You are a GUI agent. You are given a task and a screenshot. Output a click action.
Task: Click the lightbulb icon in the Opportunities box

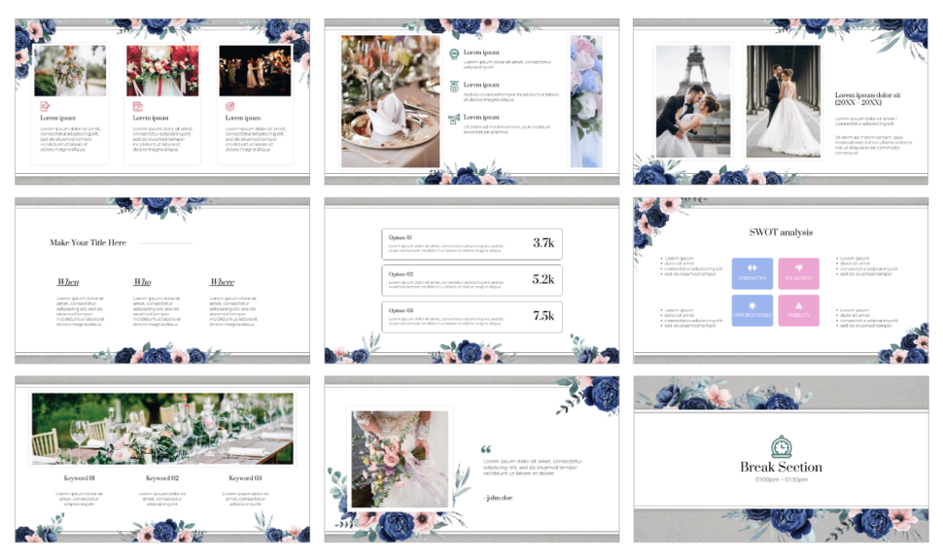[x=751, y=305]
